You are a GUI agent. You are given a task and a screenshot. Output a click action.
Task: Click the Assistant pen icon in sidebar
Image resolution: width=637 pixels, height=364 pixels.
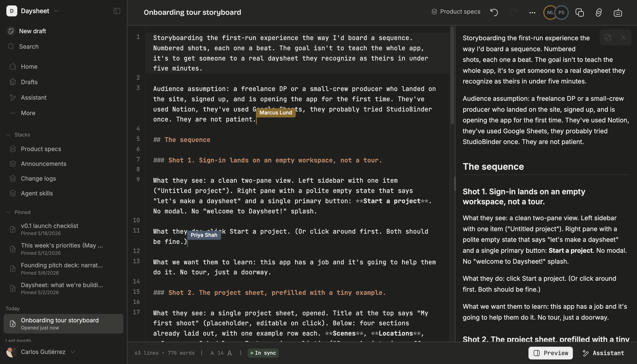click(x=13, y=98)
